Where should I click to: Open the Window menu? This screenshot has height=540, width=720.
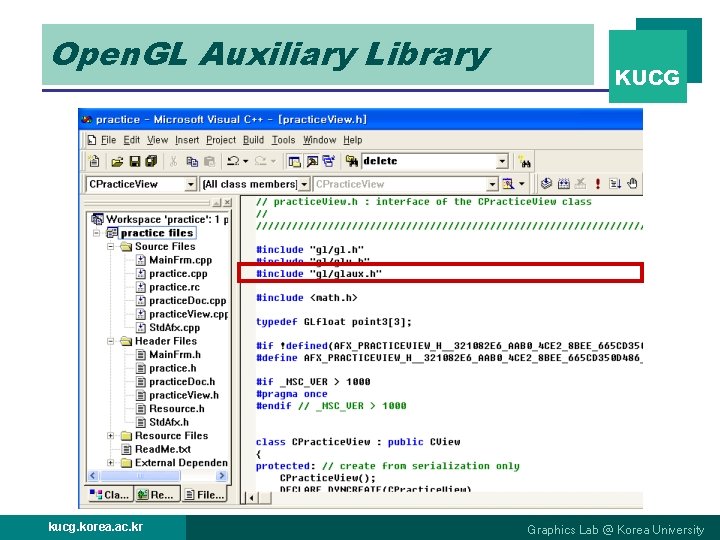[x=320, y=140]
